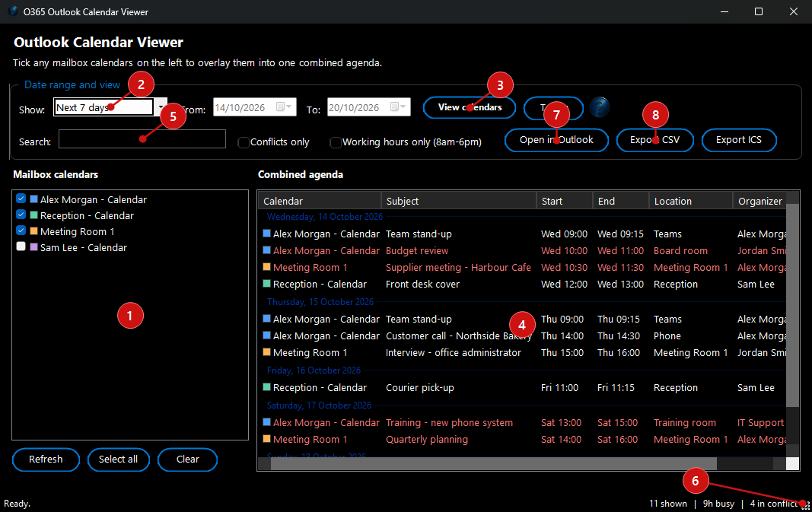Click '9h busy' in the status bar
The width and height of the screenshot is (812, 512).
coord(718,503)
